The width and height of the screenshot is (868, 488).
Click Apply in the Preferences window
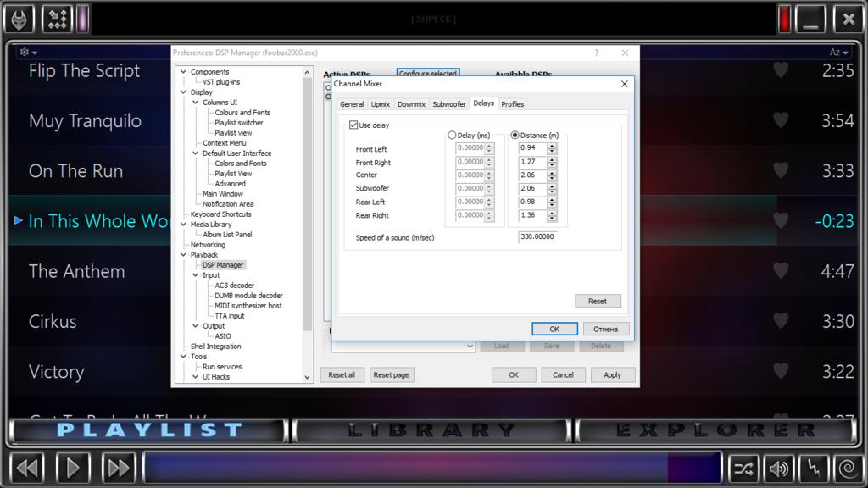(612, 374)
